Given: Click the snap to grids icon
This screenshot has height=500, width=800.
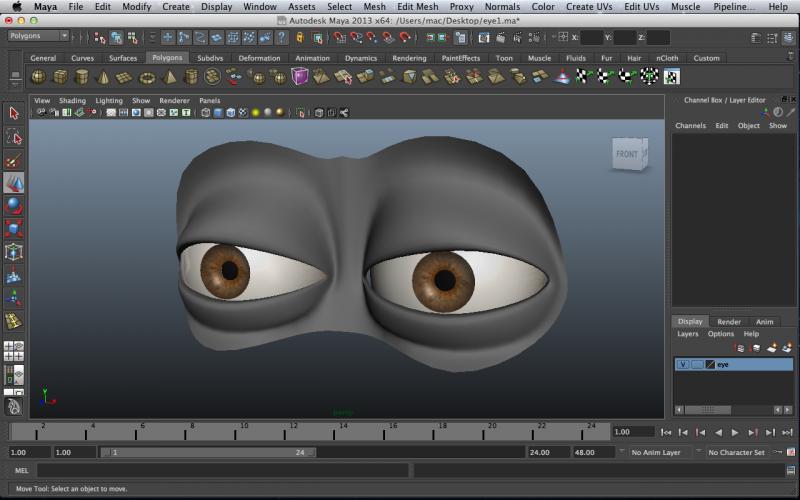Looking at the screenshot, I should 341,38.
